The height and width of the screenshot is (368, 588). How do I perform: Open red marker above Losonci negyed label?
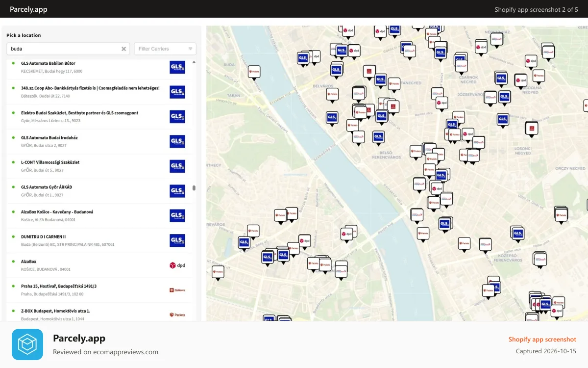click(532, 130)
